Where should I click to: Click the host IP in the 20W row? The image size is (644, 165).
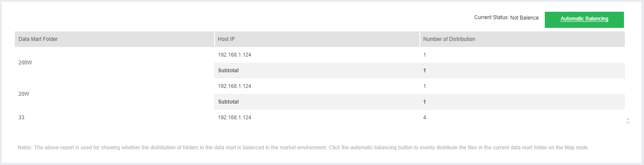pos(235,86)
